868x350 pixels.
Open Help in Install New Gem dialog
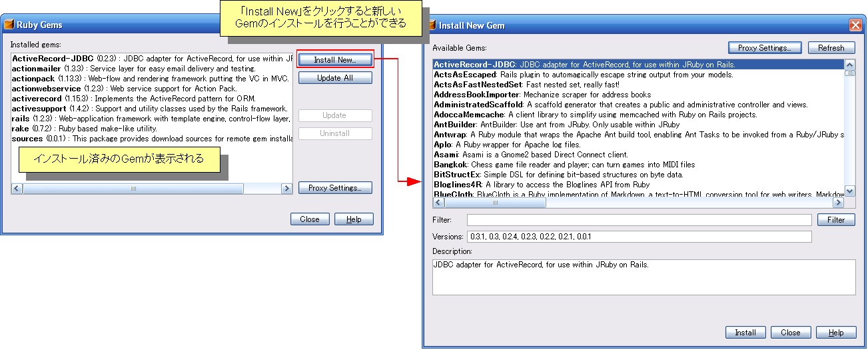[x=836, y=333]
